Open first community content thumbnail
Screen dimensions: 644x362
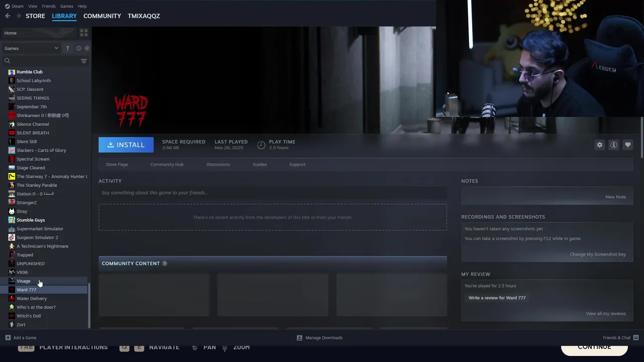[154, 295]
